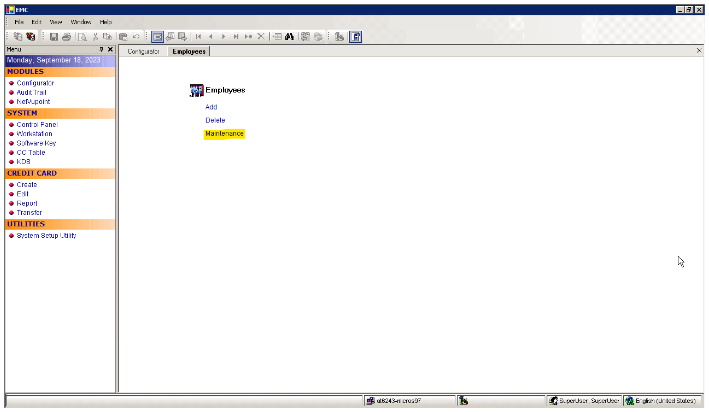Click the globe language icon in status bar

[629, 401]
